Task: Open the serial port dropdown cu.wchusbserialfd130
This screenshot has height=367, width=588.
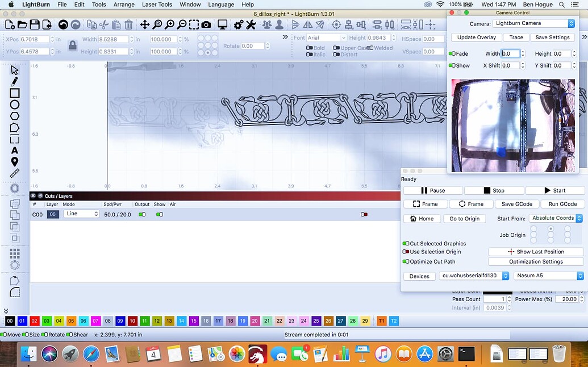Action: pyautogui.click(x=474, y=276)
